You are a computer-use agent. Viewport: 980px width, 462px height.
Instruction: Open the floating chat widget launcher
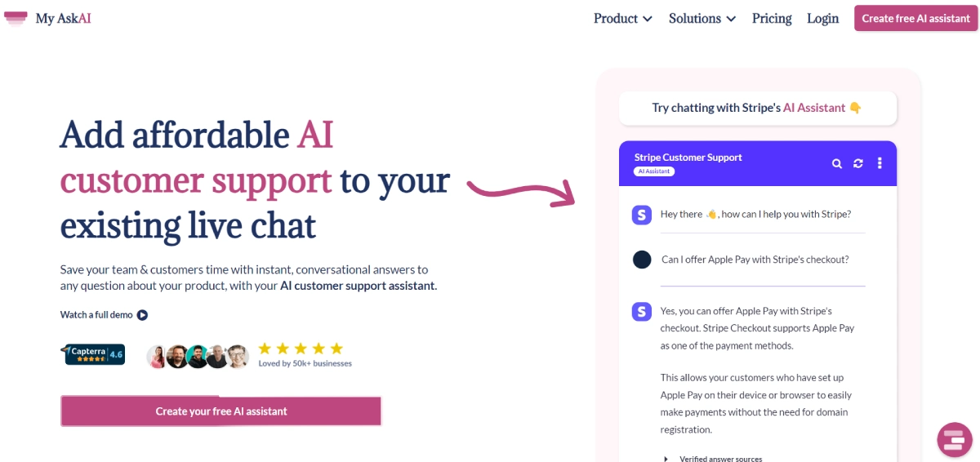click(x=954, y=439)
